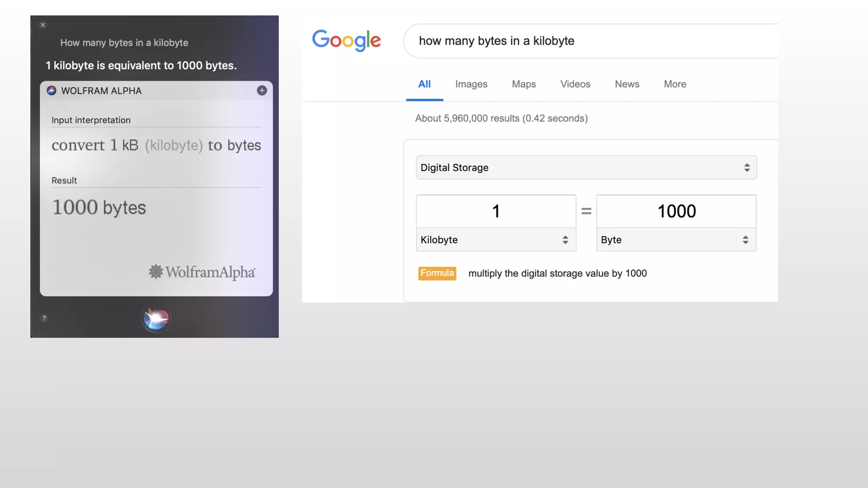Switch to the Videos tab

[575, 84]
